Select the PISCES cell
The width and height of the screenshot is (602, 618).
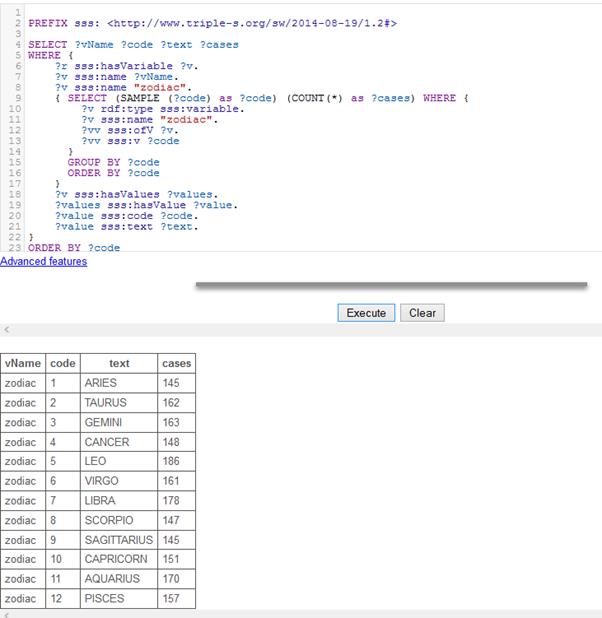[x=119, y=598]
